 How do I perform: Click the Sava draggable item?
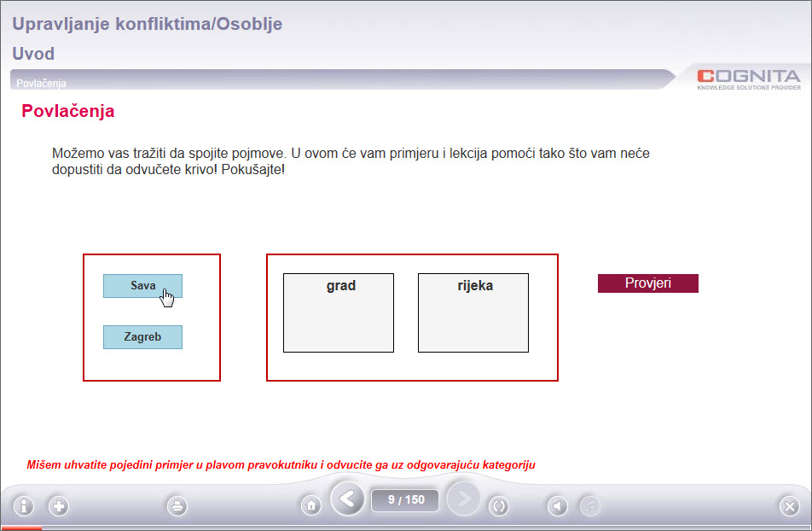(x=142, y=286)
